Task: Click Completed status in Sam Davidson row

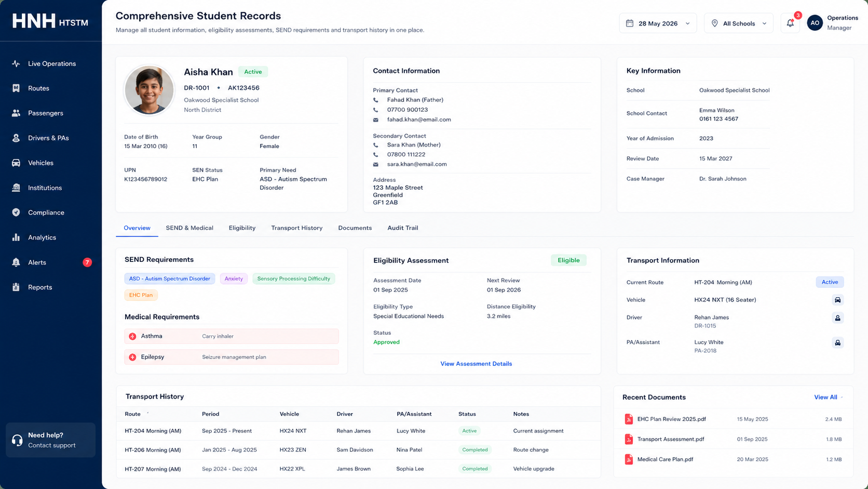Action: (475, 450)
